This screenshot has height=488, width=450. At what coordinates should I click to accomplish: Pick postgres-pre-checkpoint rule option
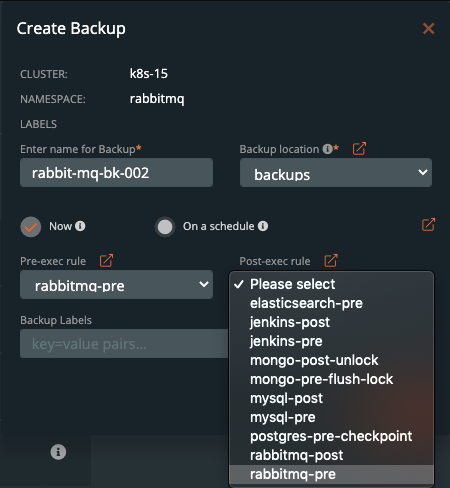tap(331, 436)
